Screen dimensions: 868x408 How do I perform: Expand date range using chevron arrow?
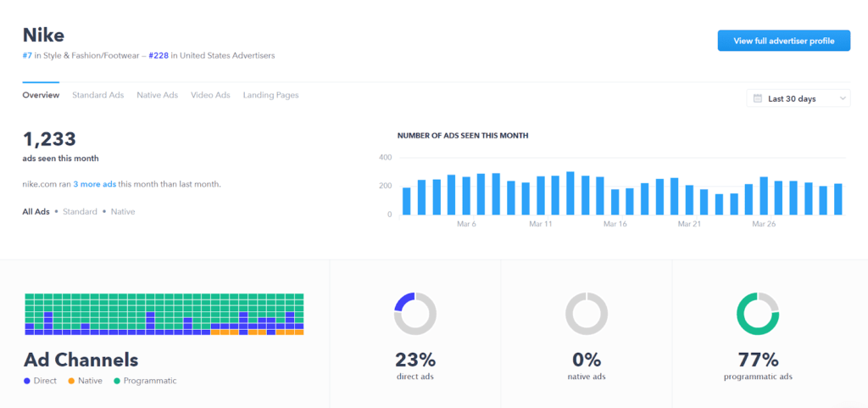click(x=843, y=98)
